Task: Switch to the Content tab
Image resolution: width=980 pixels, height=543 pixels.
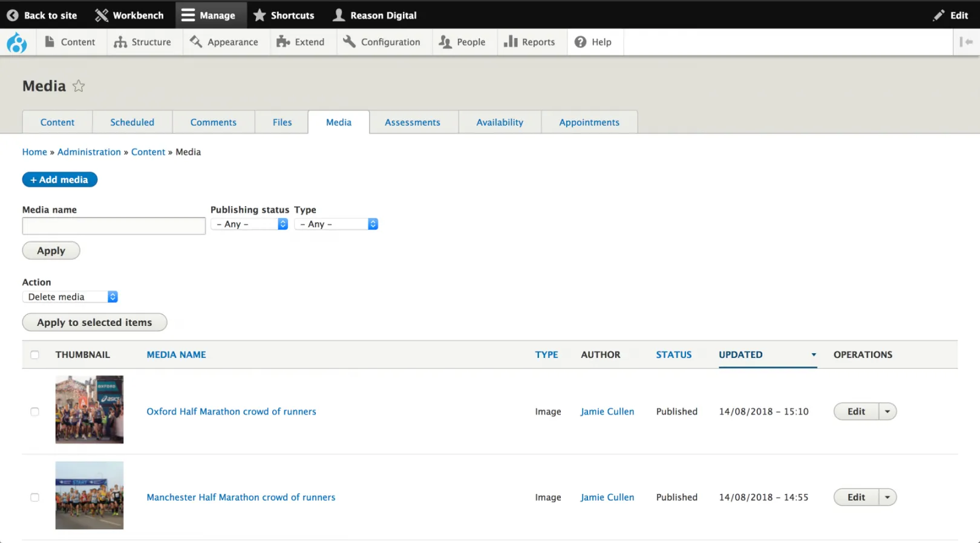Action: click(x=57, y=122)
